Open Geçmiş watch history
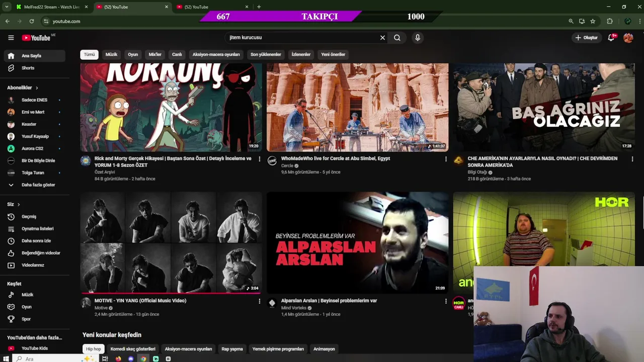The width and height of the screenshot is (644, 362). (34, 217)
